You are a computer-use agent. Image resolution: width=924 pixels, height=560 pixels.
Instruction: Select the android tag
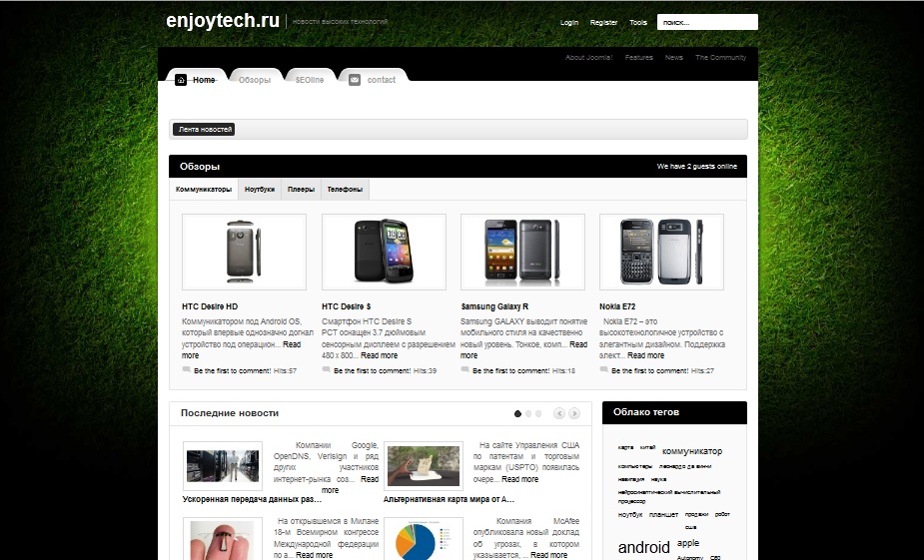pyautogui.click(x=644, y=548)
